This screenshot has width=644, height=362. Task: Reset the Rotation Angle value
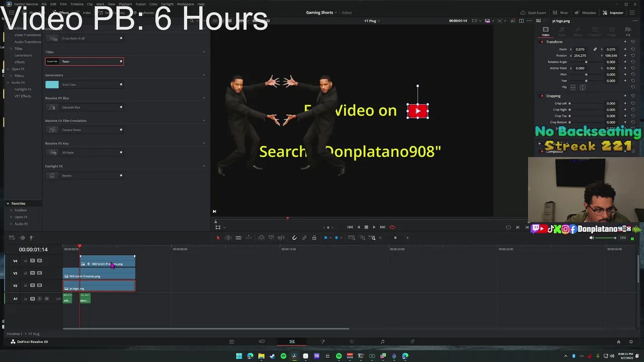tap(632, 62)
